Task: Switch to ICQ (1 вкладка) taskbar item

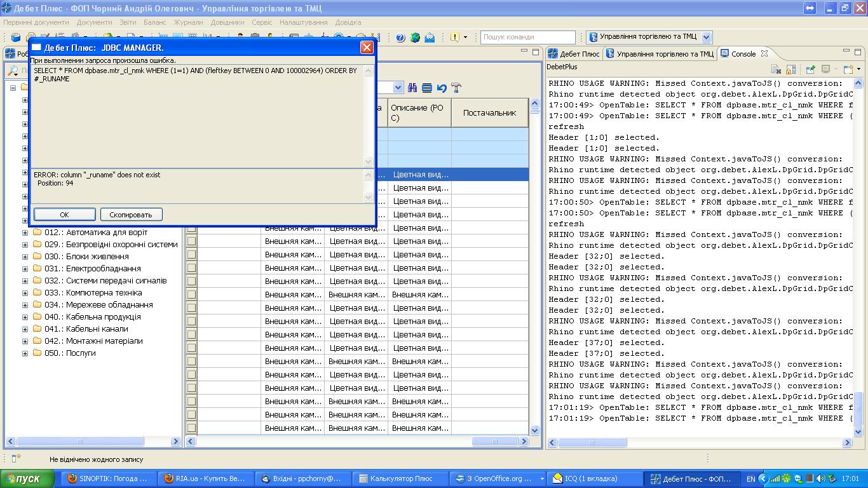Action: coord(594,478)
